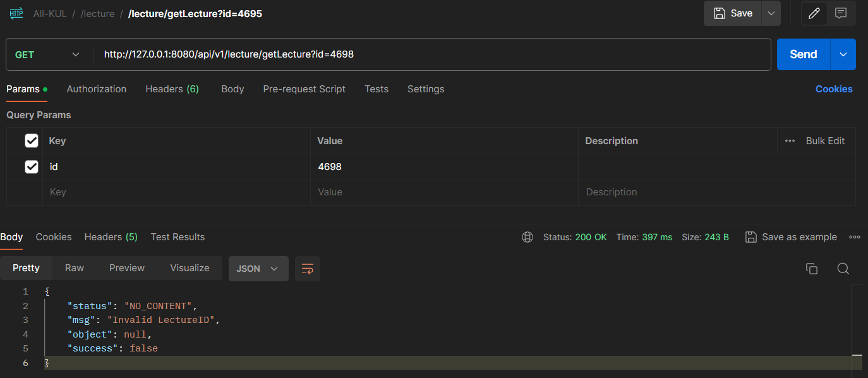Image resolution: width=868 pixels, height=378 pixels.
Task: Click the Save button
Action: (733, 13)
